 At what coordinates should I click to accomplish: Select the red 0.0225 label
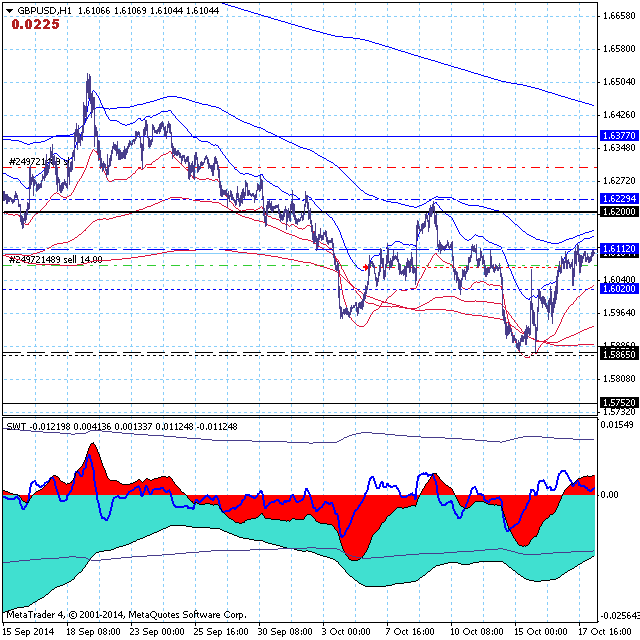click(36, 24)
